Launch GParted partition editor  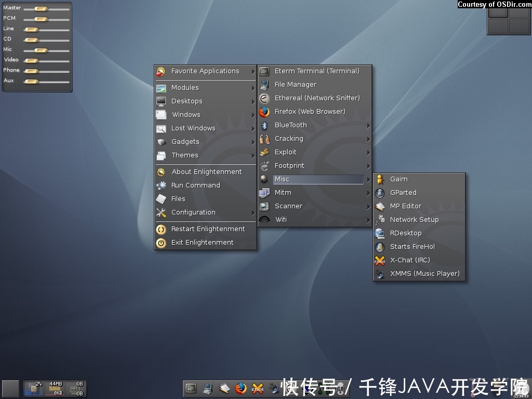(x=419, y=193)
